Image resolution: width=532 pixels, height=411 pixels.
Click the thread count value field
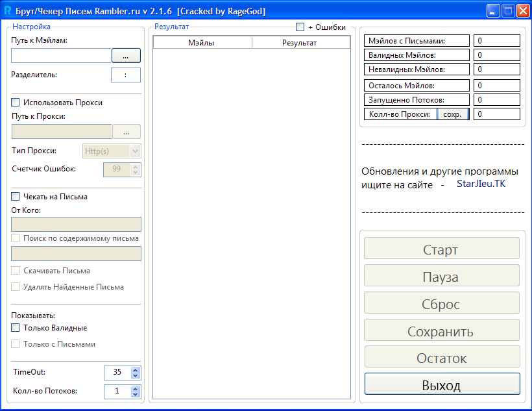(x=117, y=392)
